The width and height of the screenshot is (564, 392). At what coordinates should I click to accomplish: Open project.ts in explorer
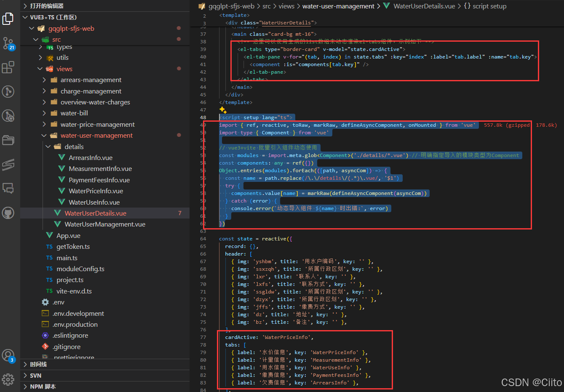(x=70, y=280)
